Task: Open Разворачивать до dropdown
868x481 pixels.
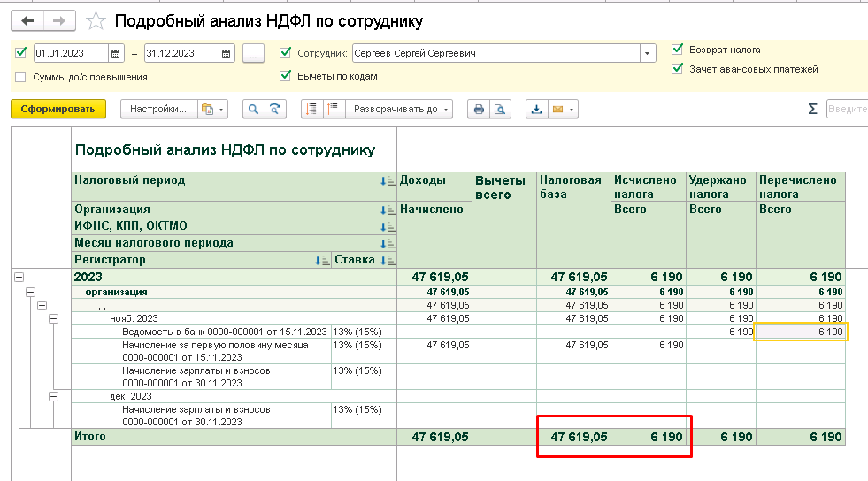Action: click(400, 109)
